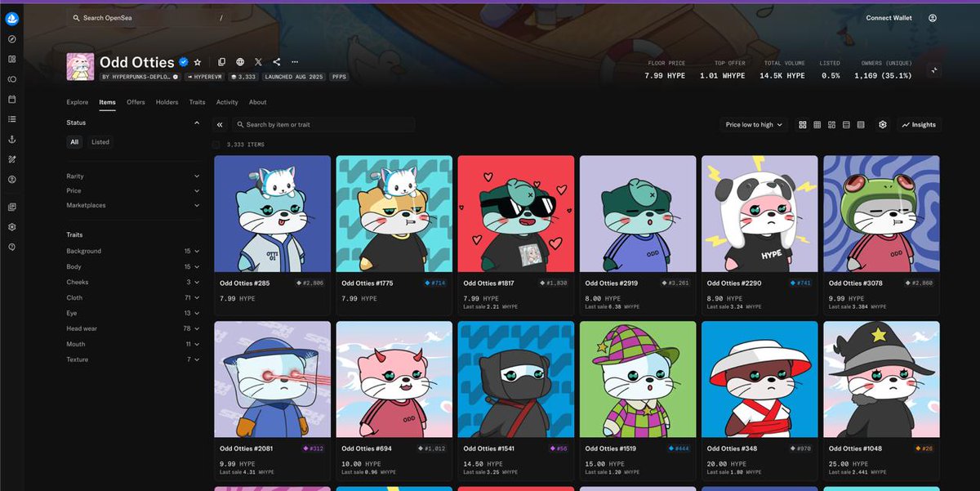The image size is (980, 491).
Task: Star the Odd Otties collection as a favorite
Action: [x=198, y=62]
